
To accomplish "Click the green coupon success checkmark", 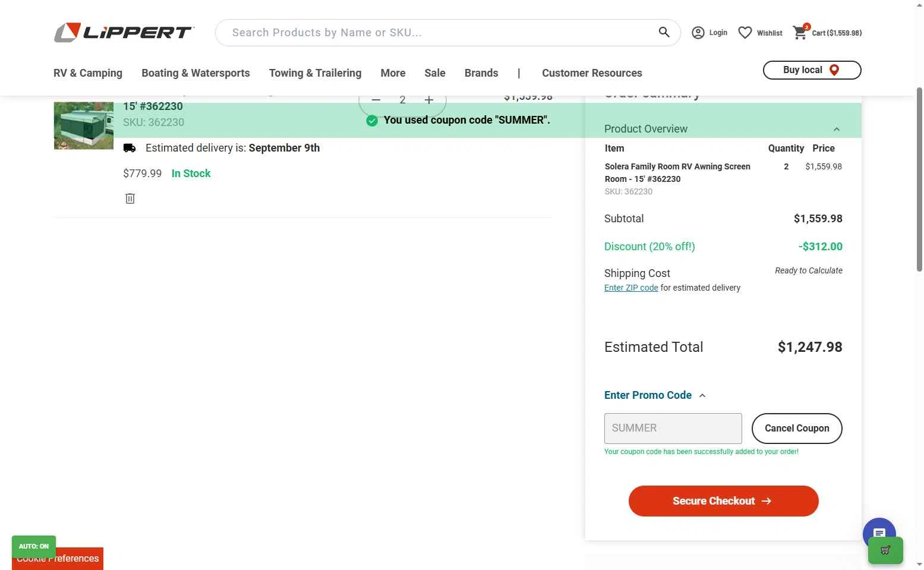I will [x=372, y=121].
